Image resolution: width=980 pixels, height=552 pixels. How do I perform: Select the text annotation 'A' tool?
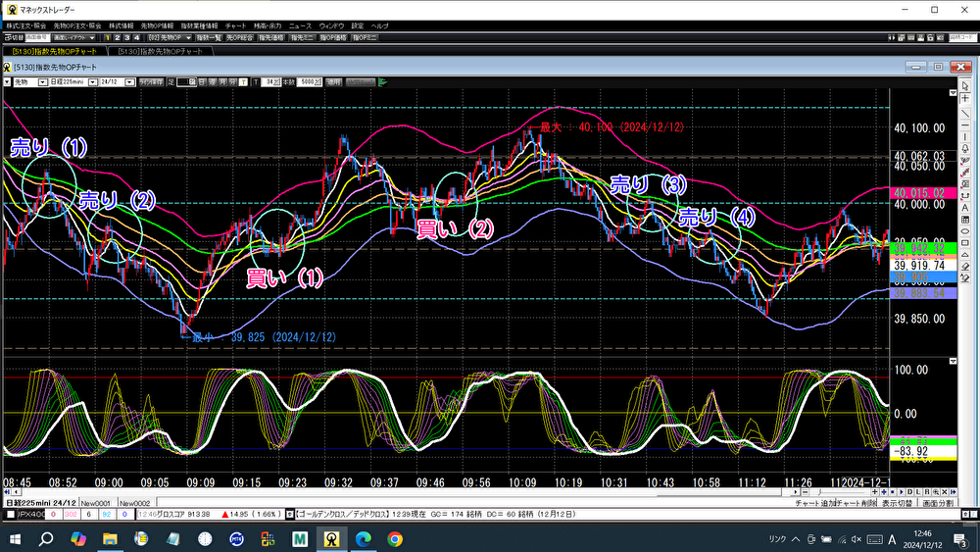pyautogui.click(x=965, y=208)
